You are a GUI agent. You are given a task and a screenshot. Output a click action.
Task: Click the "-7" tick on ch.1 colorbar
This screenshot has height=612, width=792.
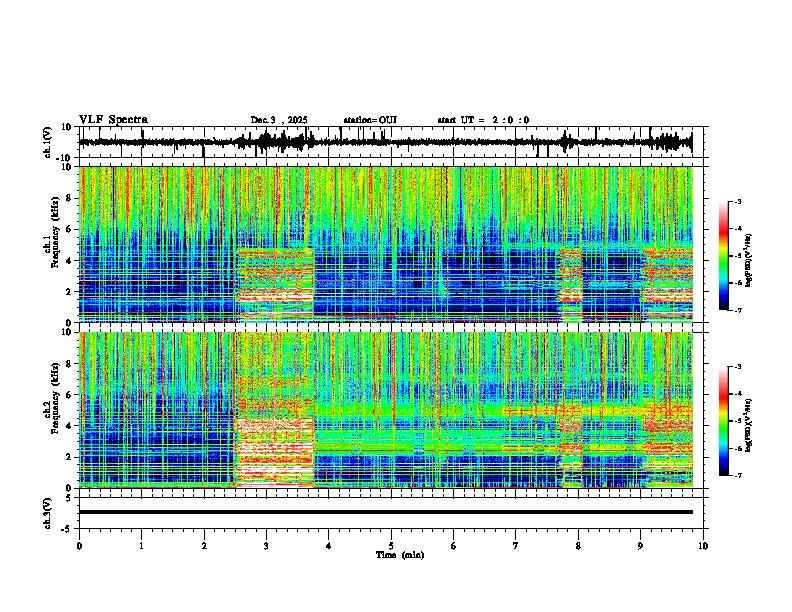click(737, 310)
